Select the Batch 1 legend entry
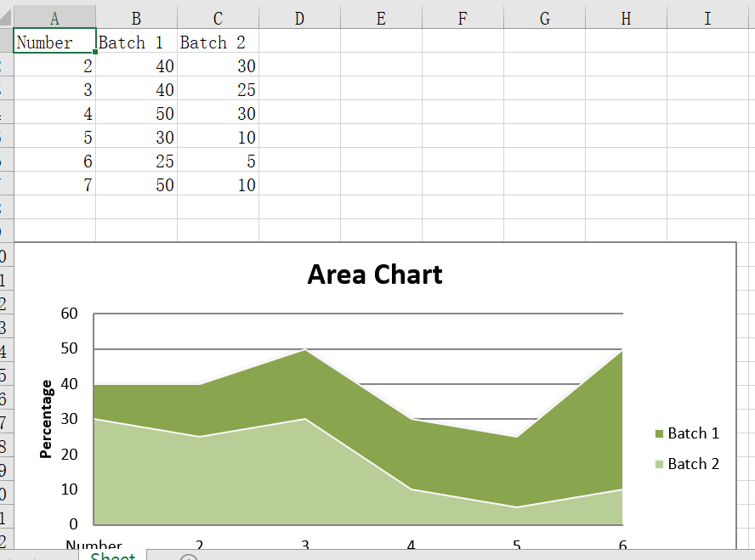 click(x=687, y=433)
